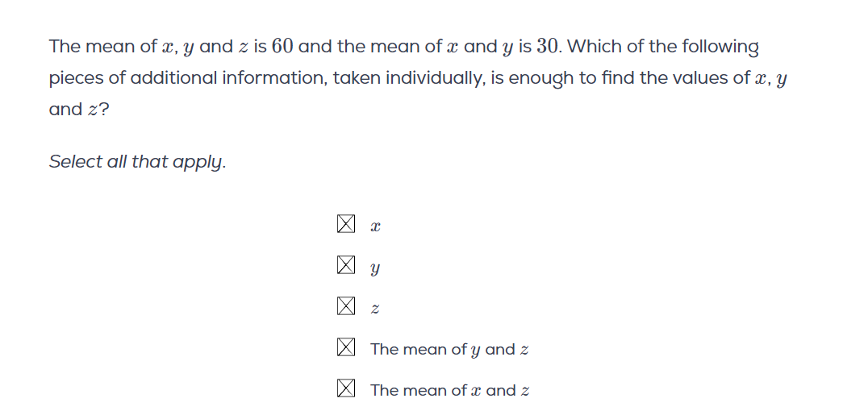Click the number 30 in the question
Screen dimensions: 868x415
(x=548, y=47)
